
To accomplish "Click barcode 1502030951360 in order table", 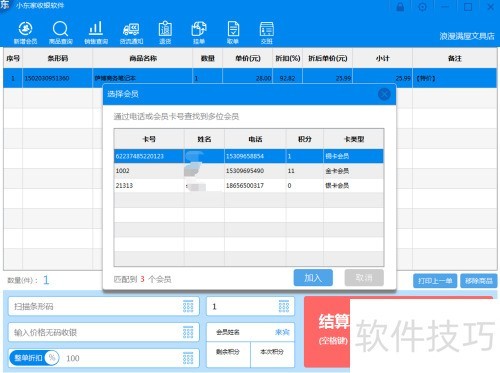I will point(47,78).
